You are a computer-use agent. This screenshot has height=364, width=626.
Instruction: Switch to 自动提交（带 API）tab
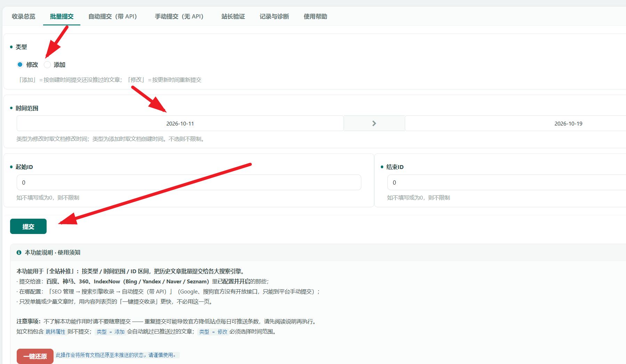click(x=113, y=16)
